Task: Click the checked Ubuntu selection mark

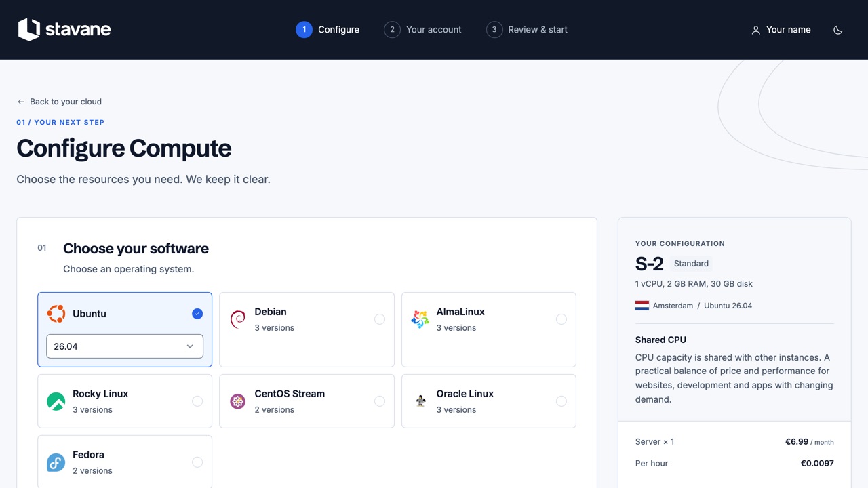Action: click(x=197, y=314)
